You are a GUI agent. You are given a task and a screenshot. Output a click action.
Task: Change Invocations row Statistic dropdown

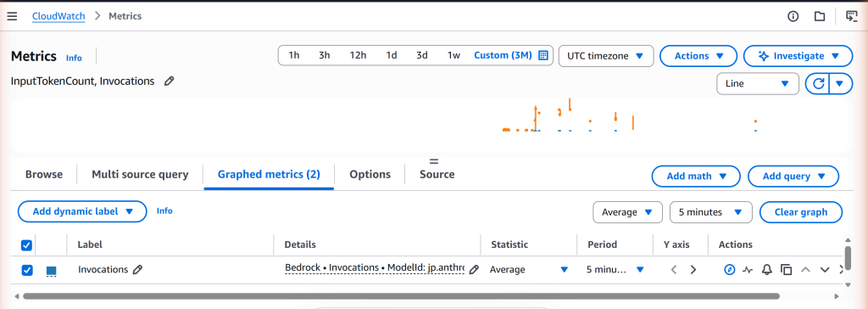pos(529,270)
